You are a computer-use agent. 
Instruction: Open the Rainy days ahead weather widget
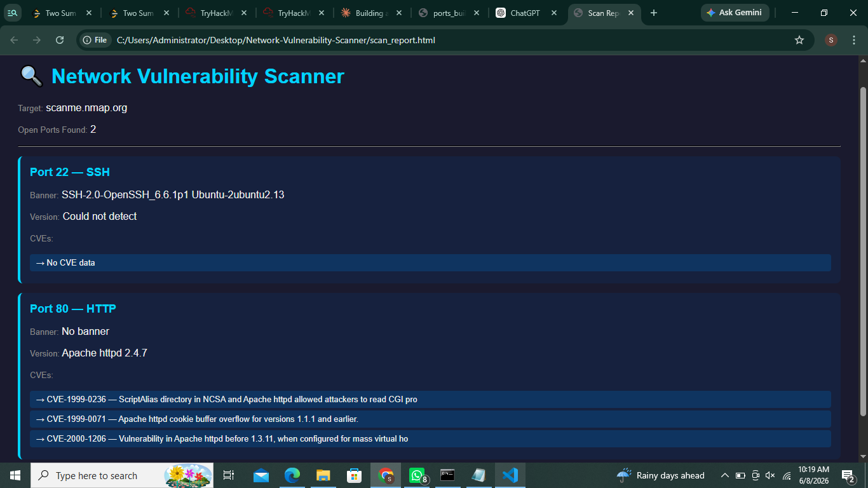click(x=661, y=475)
